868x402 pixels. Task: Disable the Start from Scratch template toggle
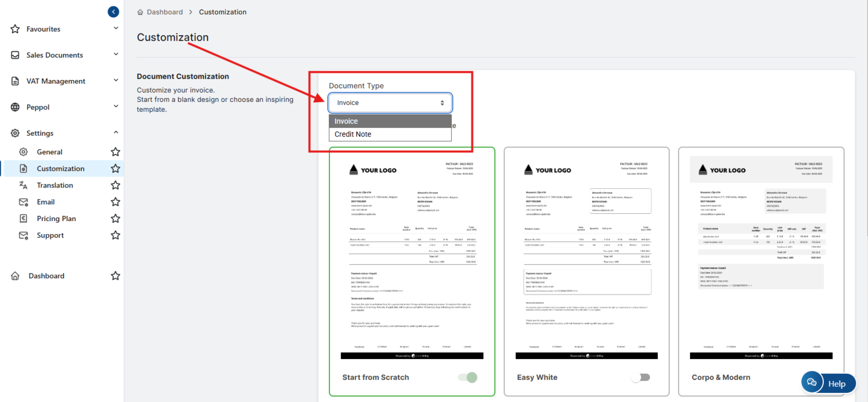(468, 377)
